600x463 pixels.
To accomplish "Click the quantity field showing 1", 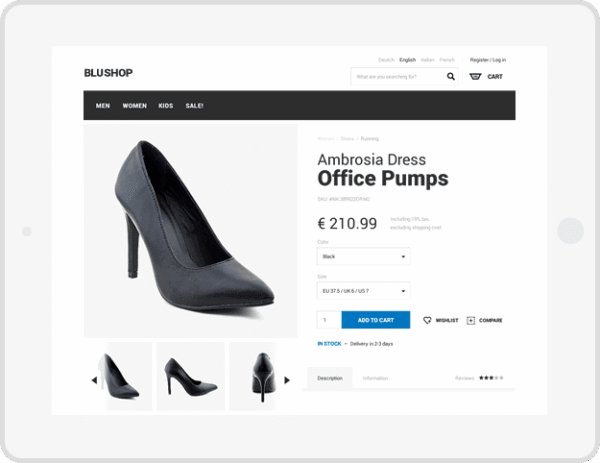I will pos(329,320).
